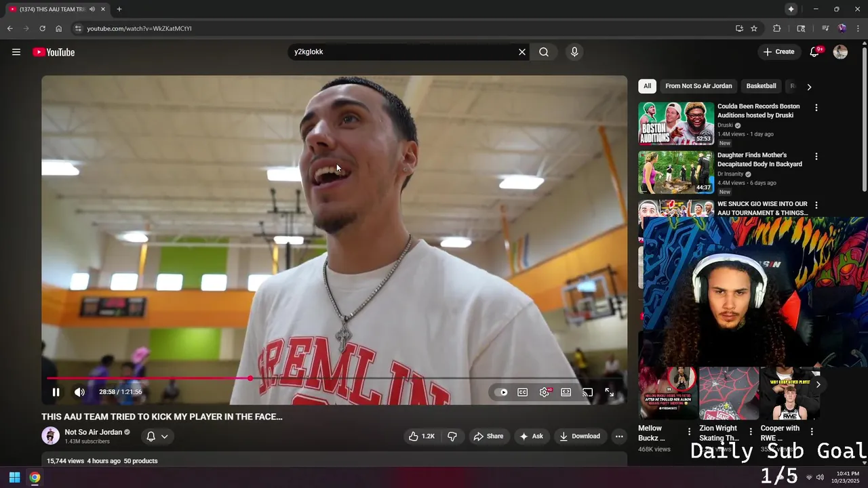Open a new browser tab
This screenshot has height=488, width=868.
click(119, 9)
